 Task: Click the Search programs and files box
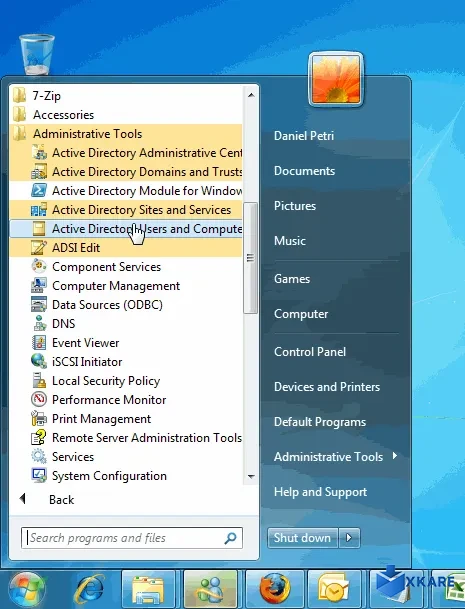click(x=132, y=538)
